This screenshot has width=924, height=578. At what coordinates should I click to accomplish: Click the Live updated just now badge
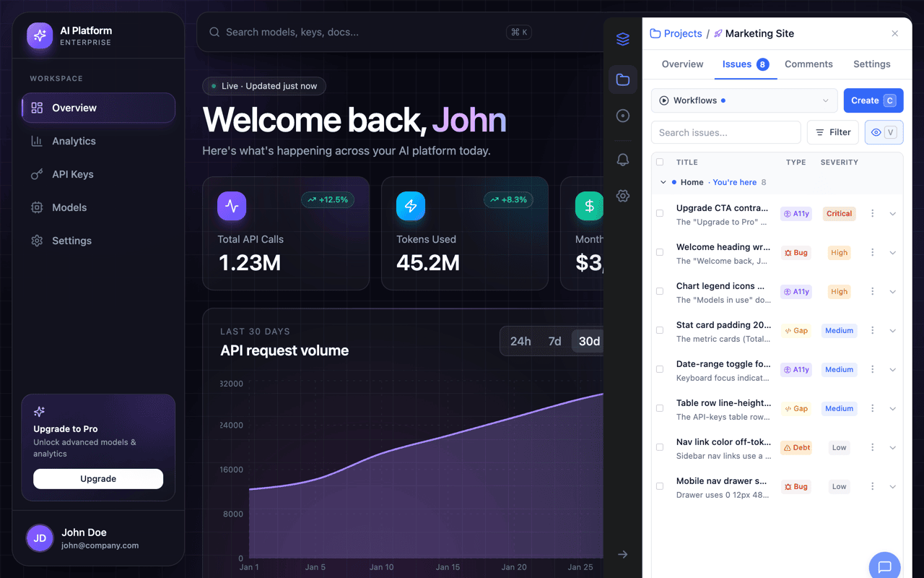[x=263, y=86]
